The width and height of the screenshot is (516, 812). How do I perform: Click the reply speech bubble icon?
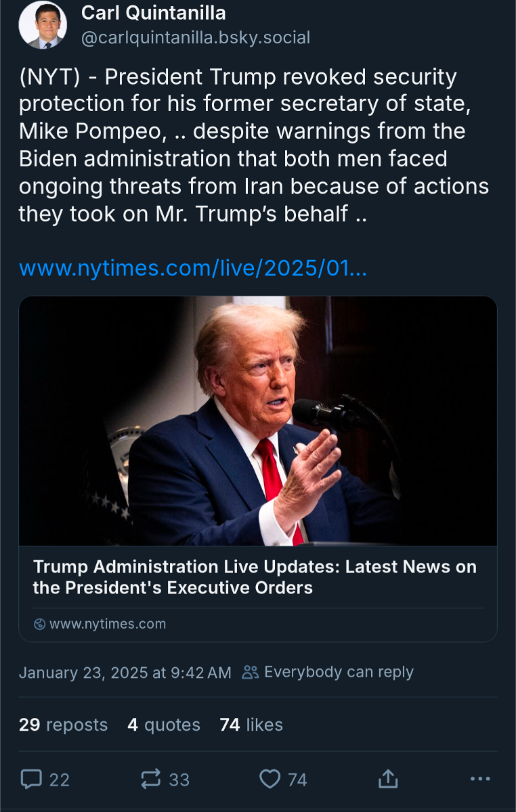tap(31, 780)
